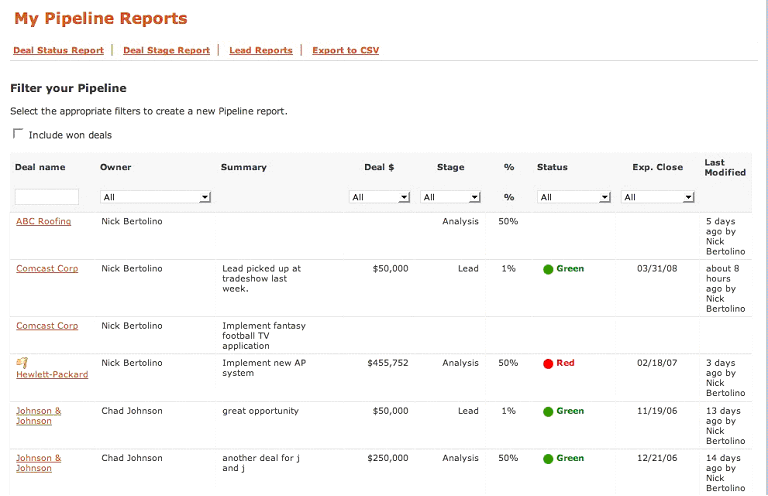Click the 12/21/06 expected close date
The height and width of the screenshot is (496, 768).
[x=657, y=458]
